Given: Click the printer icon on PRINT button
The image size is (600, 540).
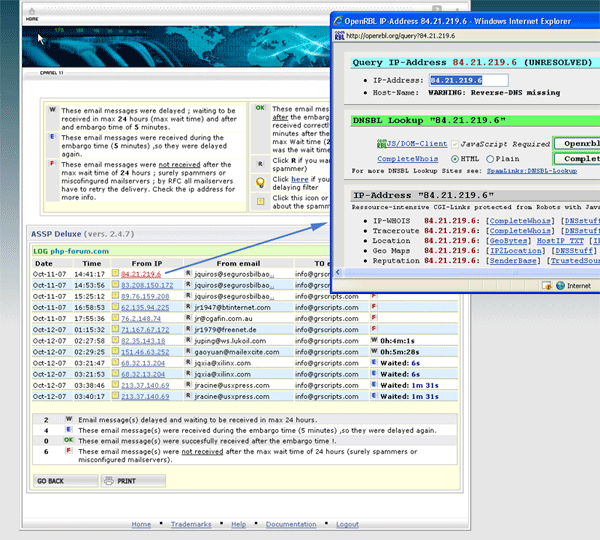Looking at the screenshot, I should [x=109, y=481].
